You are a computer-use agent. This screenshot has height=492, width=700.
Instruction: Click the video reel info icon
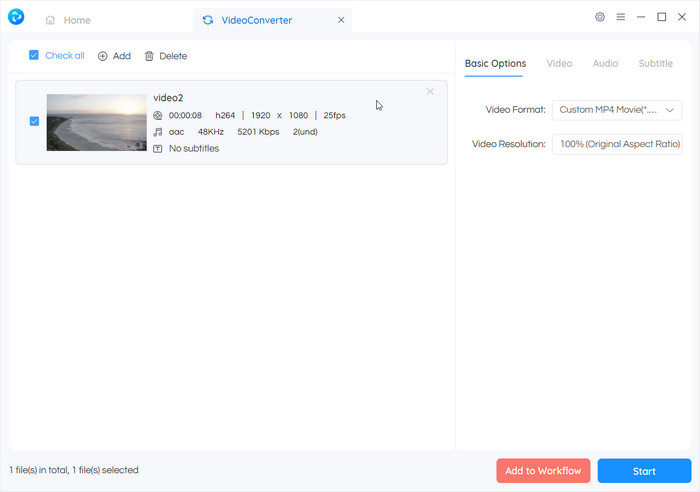coord(158,116)
